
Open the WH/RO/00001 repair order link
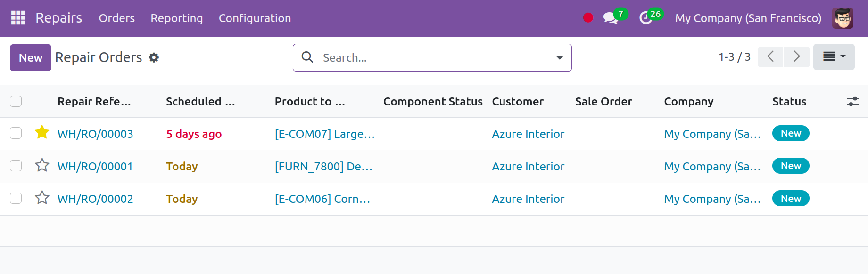(x=95, y=166)
